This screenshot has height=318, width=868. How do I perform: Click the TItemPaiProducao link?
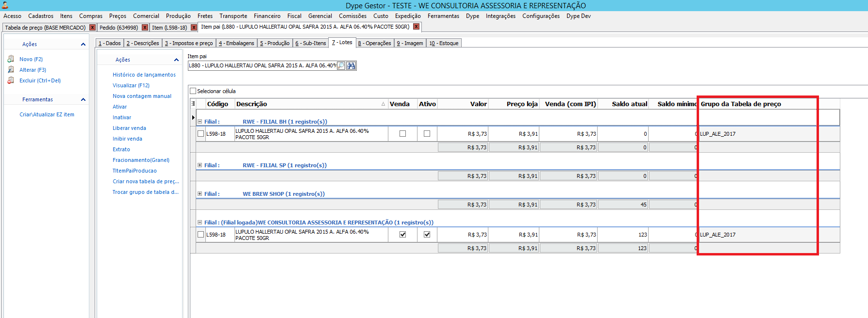coord(134,171)
